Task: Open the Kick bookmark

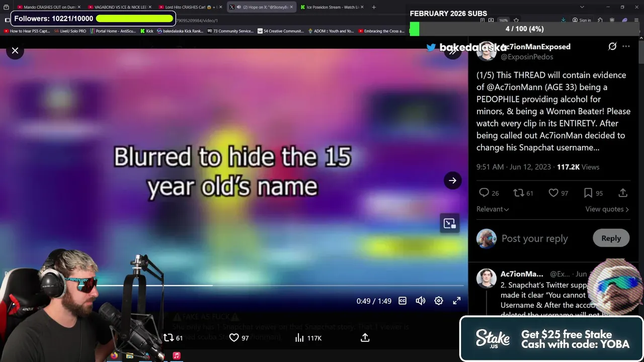Action: coord(146,31)
